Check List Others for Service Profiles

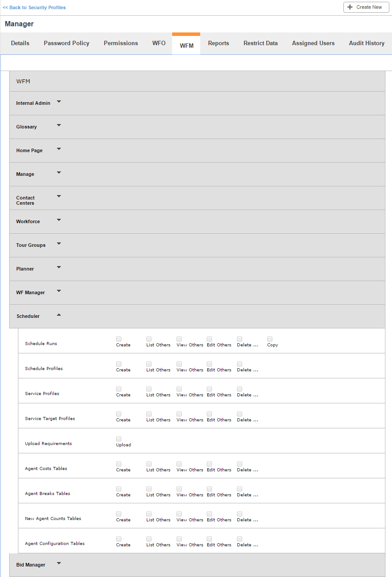[149, 389]
